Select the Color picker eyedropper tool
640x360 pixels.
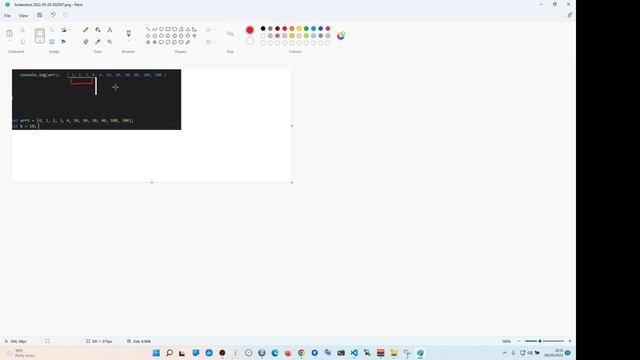tap(98, 42)
